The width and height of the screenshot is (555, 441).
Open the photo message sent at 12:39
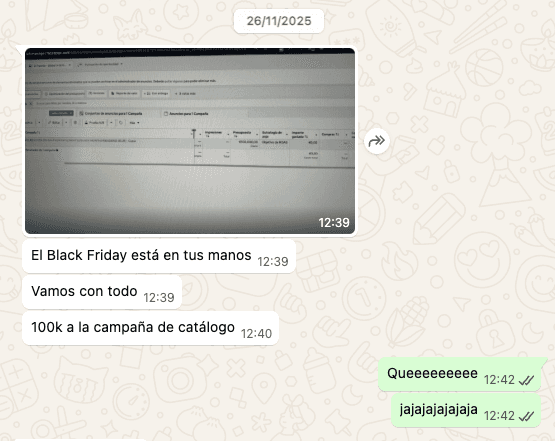point(190,141)
